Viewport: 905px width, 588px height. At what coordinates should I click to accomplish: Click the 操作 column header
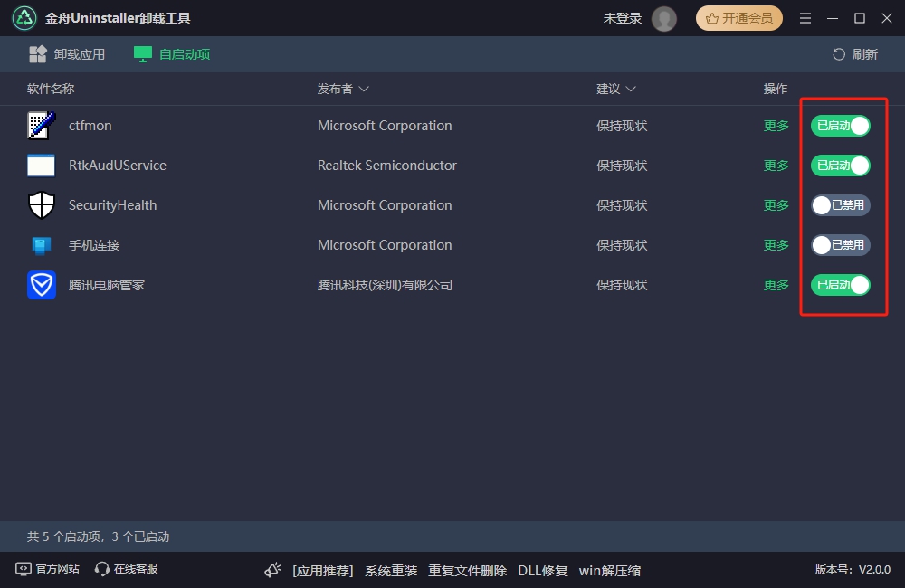coord(776,89)
